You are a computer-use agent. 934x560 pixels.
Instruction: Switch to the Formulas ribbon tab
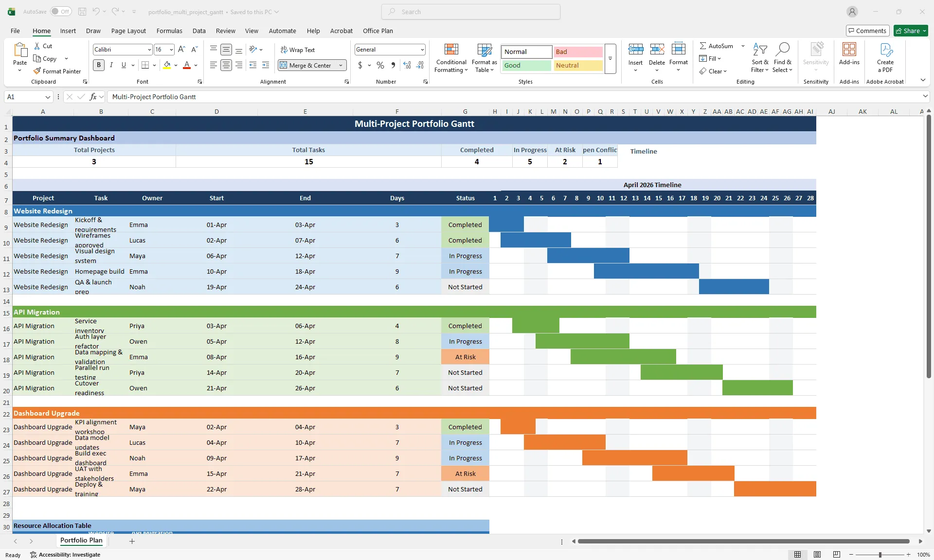click(x=169, y=31)
